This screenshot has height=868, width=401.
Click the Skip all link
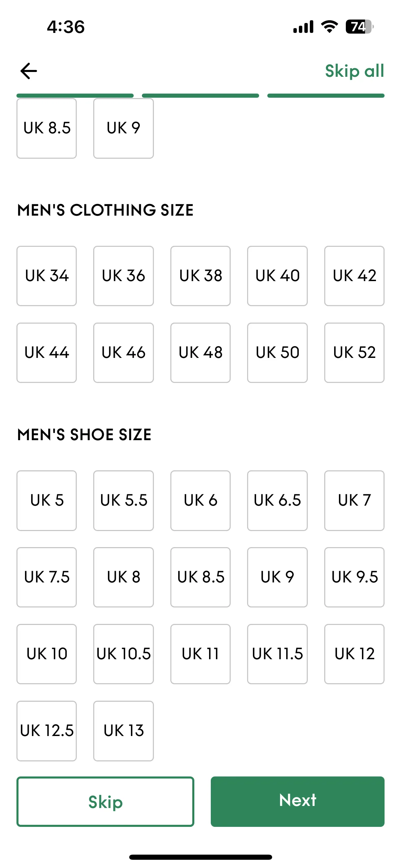(x=355, y=71)
